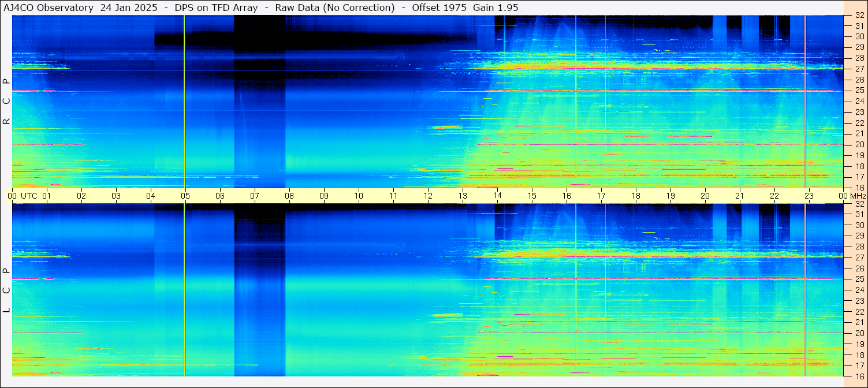Click the 10 UTC time axis label
868x388 pixels.
(x=359, y=196)
